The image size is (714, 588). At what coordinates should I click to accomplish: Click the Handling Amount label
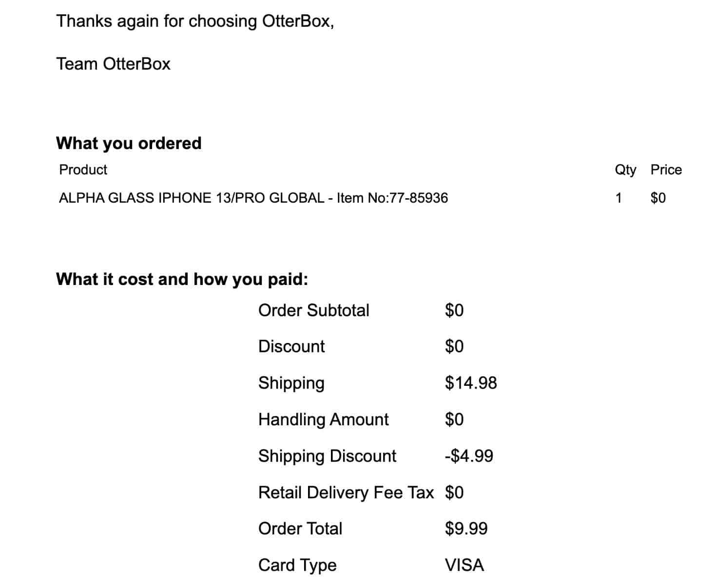pyautogui.click(x=324, y=419)
